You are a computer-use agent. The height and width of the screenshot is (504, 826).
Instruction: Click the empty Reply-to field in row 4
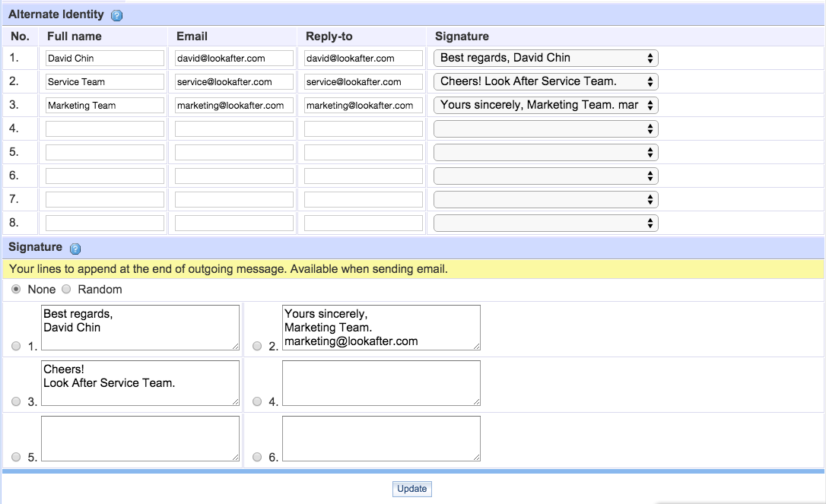click(x=364, y=129)
